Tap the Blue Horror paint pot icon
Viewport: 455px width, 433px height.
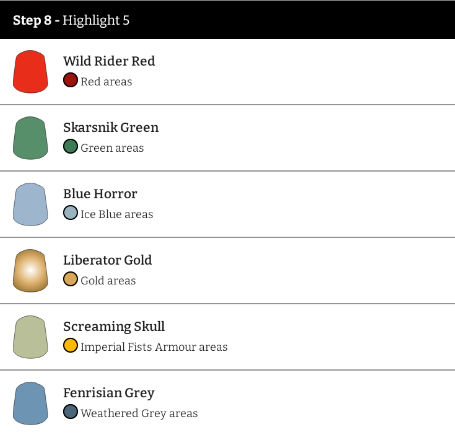tap(30, 204)
